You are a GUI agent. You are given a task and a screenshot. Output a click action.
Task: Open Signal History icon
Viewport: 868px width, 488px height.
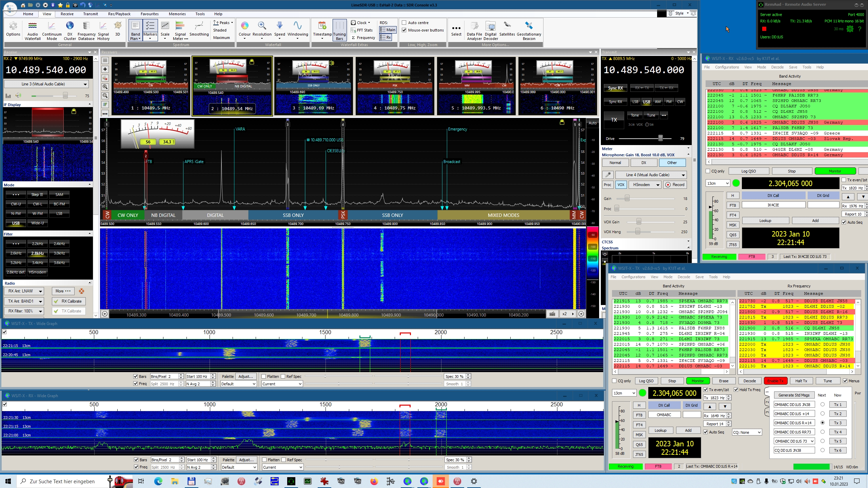[103, 30]
